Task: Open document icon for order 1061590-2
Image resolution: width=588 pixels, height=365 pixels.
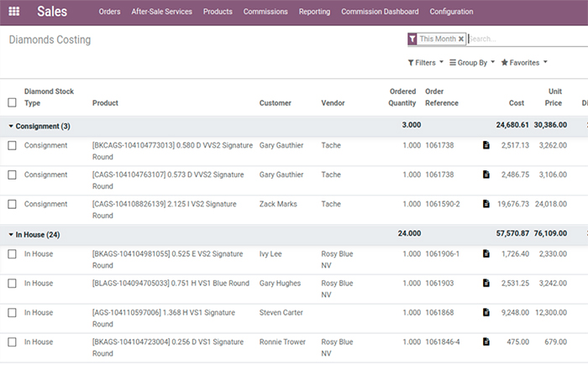Action: tap(486, 204)
